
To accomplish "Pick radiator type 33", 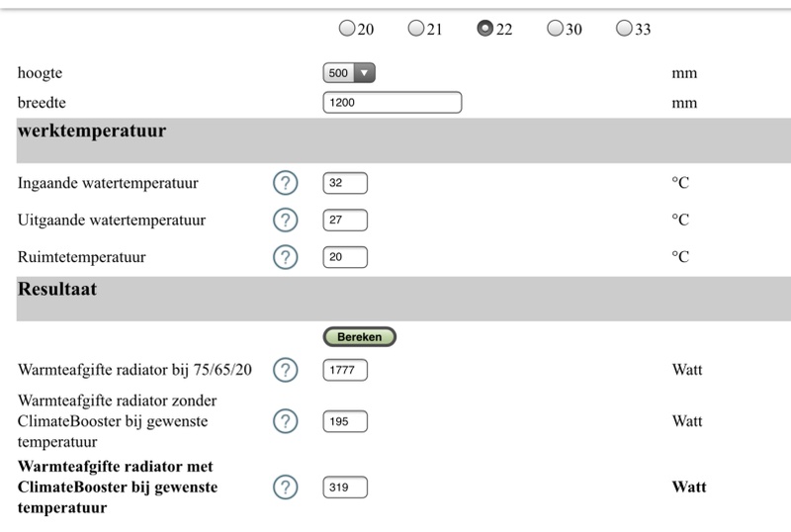I will [x=624, y=29].
